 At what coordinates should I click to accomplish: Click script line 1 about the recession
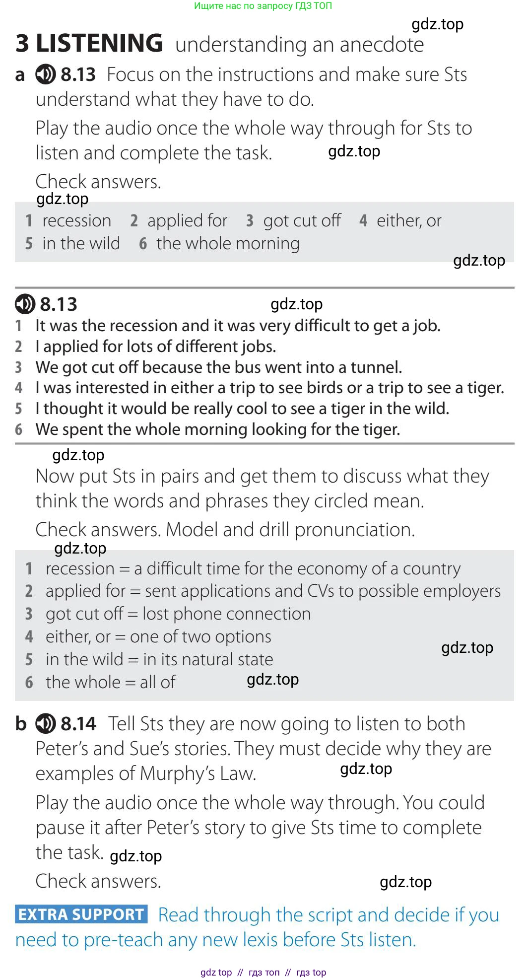(238, 326)
